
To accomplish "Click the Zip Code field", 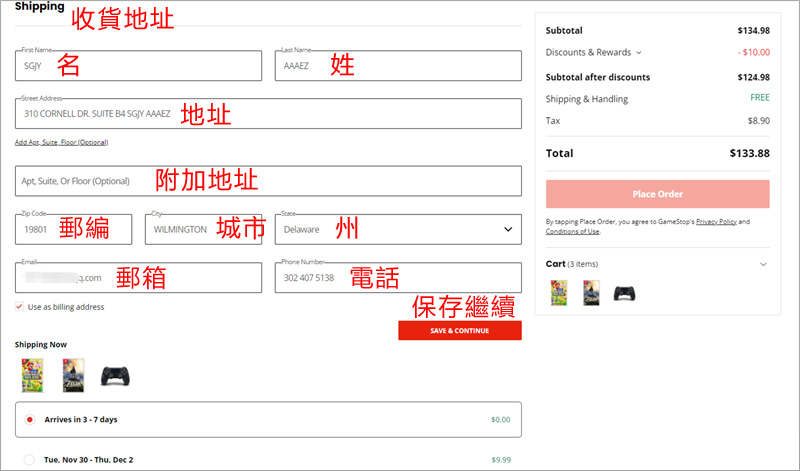I will (x=73, y=229).
